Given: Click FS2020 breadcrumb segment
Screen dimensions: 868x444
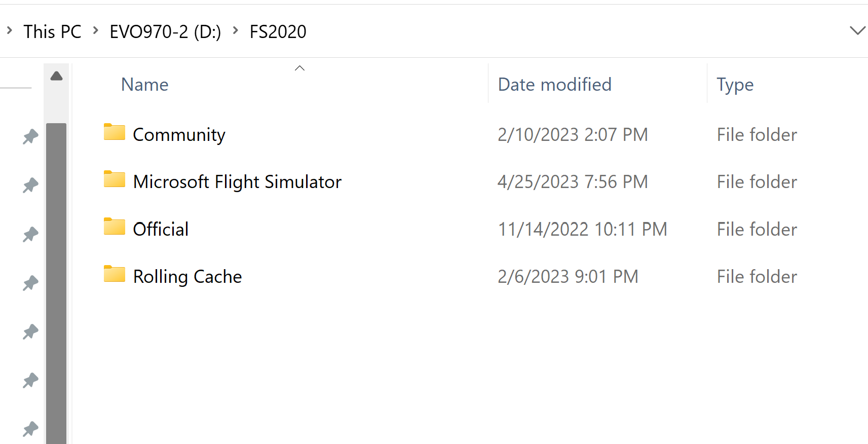Looking at the screenshot, I should point(278,32).
